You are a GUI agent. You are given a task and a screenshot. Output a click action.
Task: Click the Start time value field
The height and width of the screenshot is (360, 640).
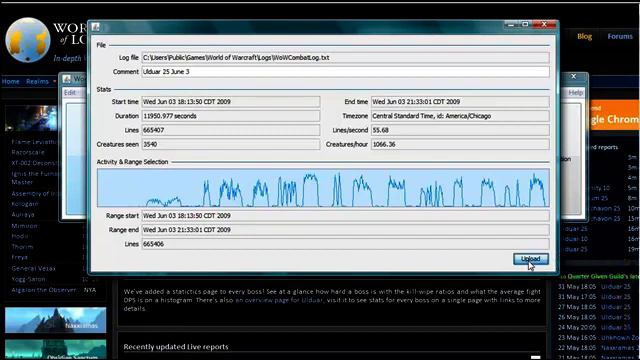pyautogui.click(x=231, y=102)
